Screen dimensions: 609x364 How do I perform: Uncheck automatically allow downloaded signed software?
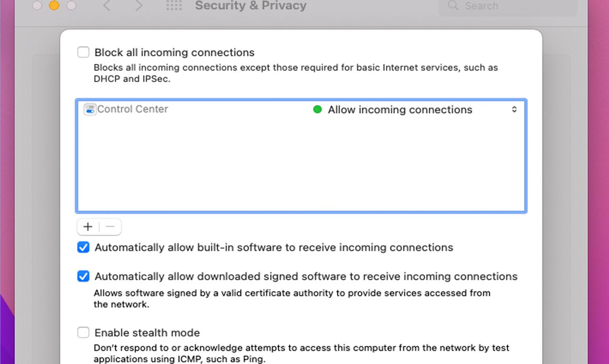(83, 276)
